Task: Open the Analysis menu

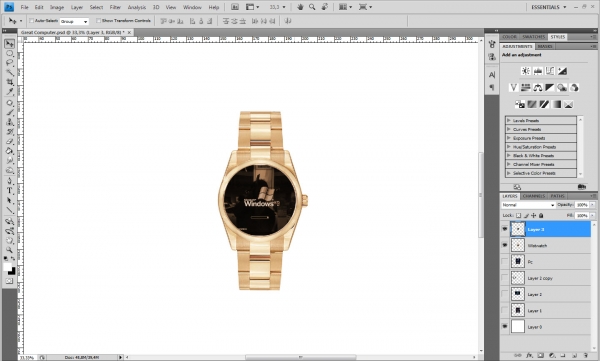Action: (137, 7)
